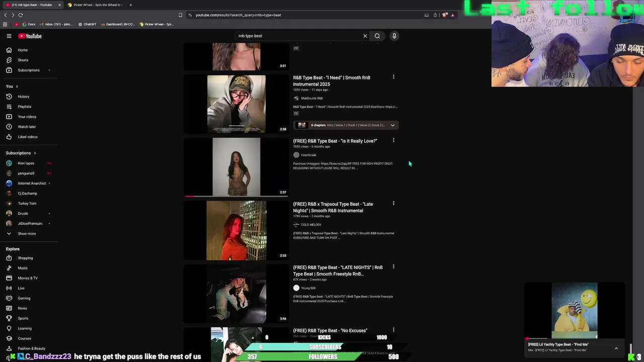Expand the Subscriptions section chevron
Viewport: 644px width, 362px height.
pyautogui.click(x=35, y=153)
